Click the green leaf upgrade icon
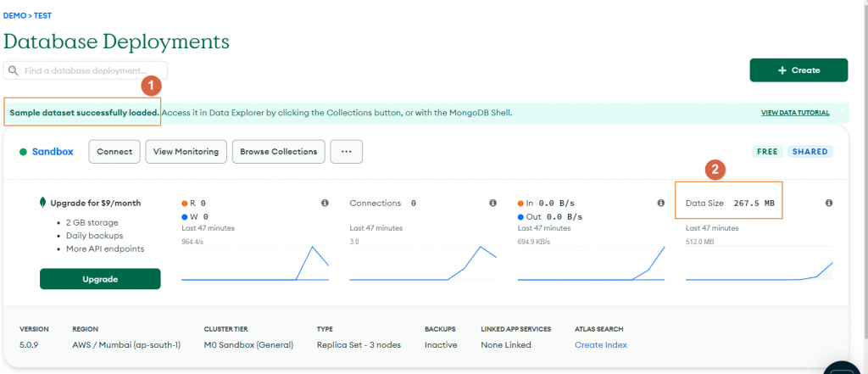 [x=42, y=202]
